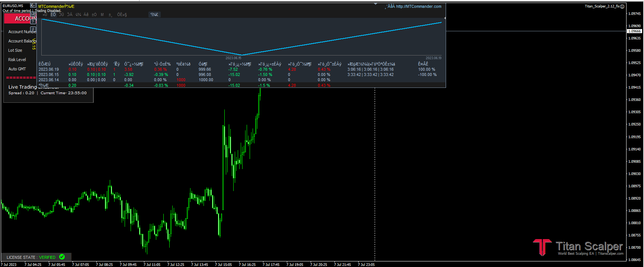Click the small arrow on the MTCommander panel's right edge
This screenshot has width=644, height=267.
click(445, 18)
